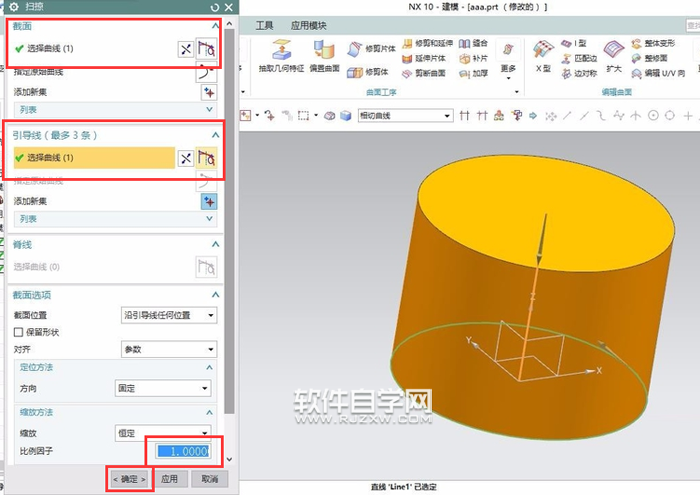Screen dimensions: 700x495
Task: Click the 取消 button
Action: (x=209, y=479)
